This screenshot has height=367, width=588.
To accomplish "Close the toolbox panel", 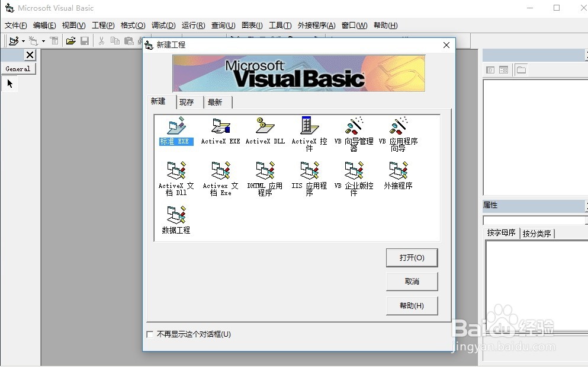I will coord(30,55).
